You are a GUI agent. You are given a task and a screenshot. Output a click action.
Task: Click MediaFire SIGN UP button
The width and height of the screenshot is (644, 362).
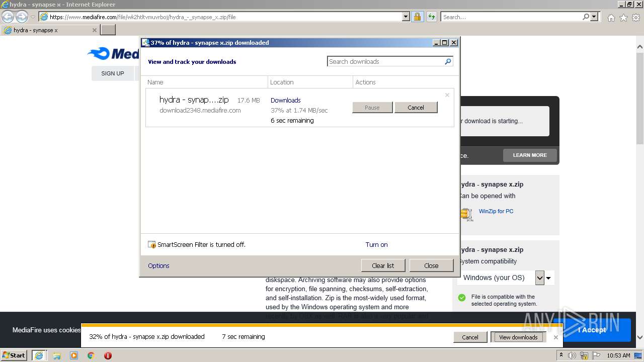tap(113, 73)
